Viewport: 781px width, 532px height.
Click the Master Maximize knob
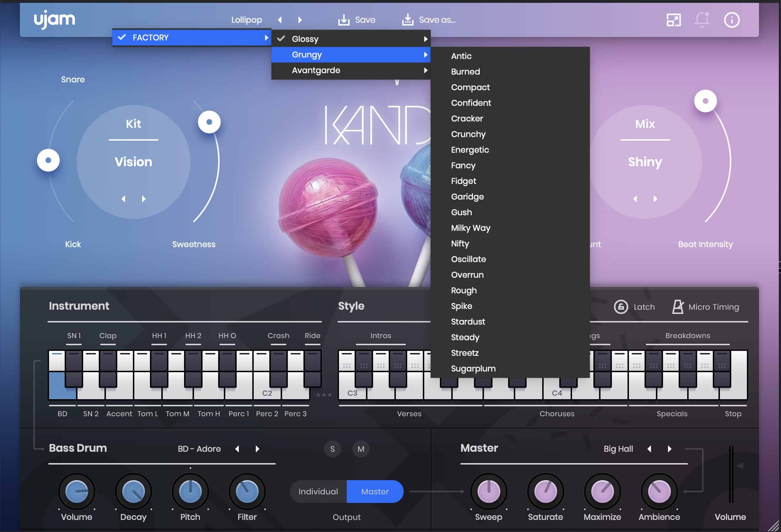[602, 492]
